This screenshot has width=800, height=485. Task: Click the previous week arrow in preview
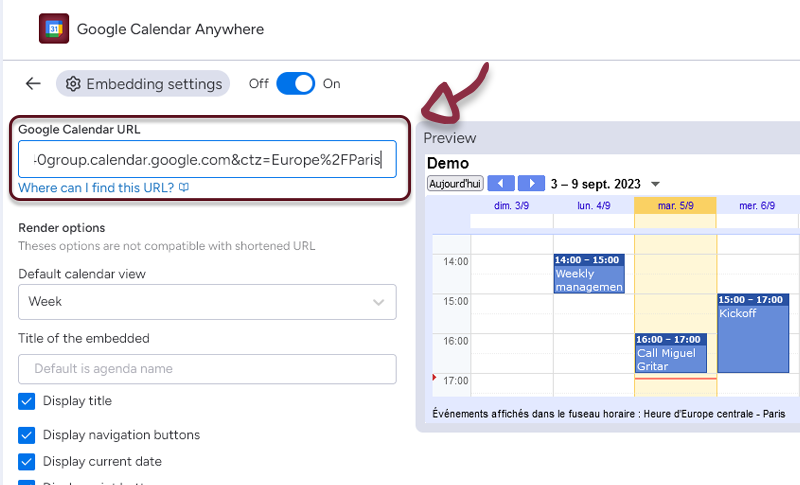(501, 184)
